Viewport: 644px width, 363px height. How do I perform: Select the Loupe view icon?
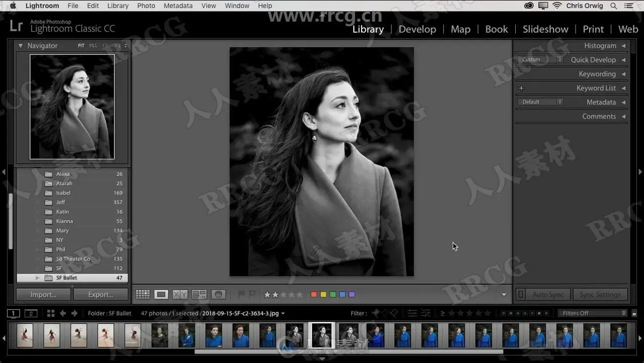tap(161, 295)
